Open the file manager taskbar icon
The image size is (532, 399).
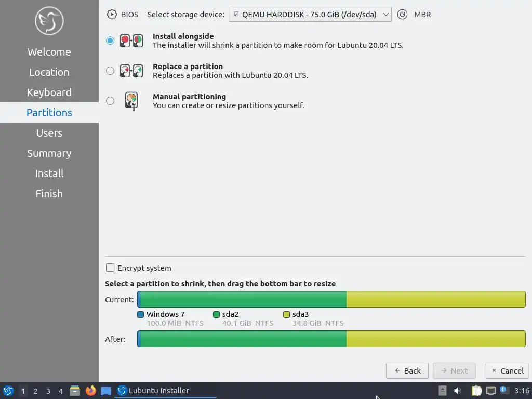(x=75, y=391)
